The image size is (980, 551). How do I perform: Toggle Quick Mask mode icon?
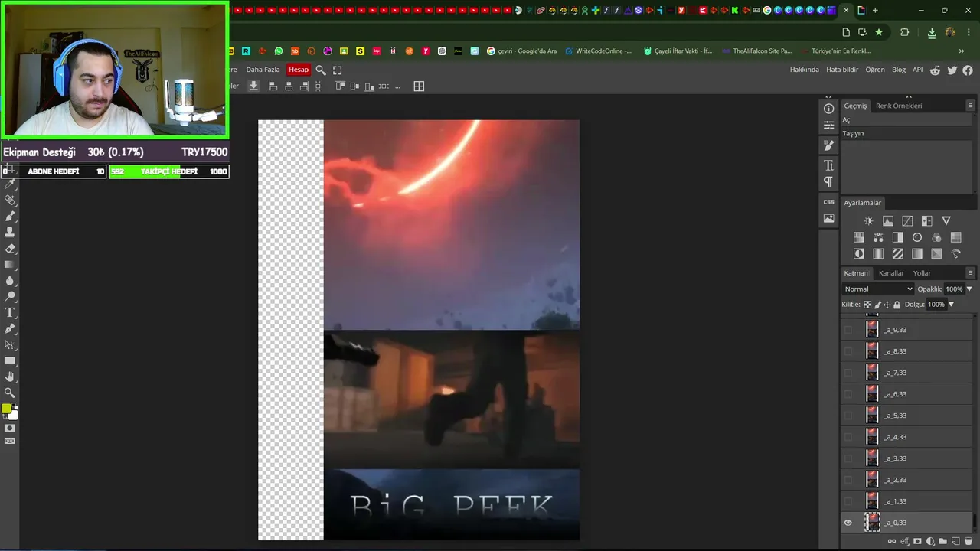point(10,428)
